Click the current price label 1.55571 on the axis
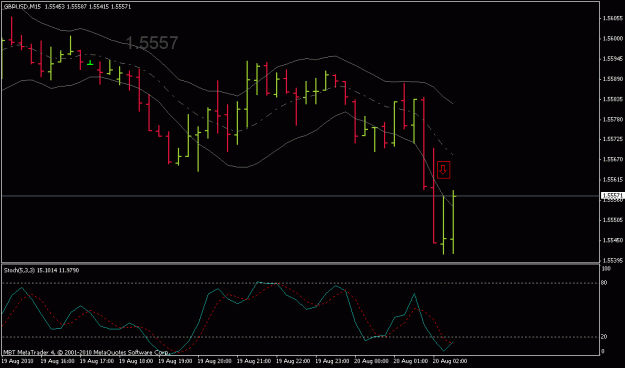The height and width of the screenshot is (368, 625). click(612, 196)
